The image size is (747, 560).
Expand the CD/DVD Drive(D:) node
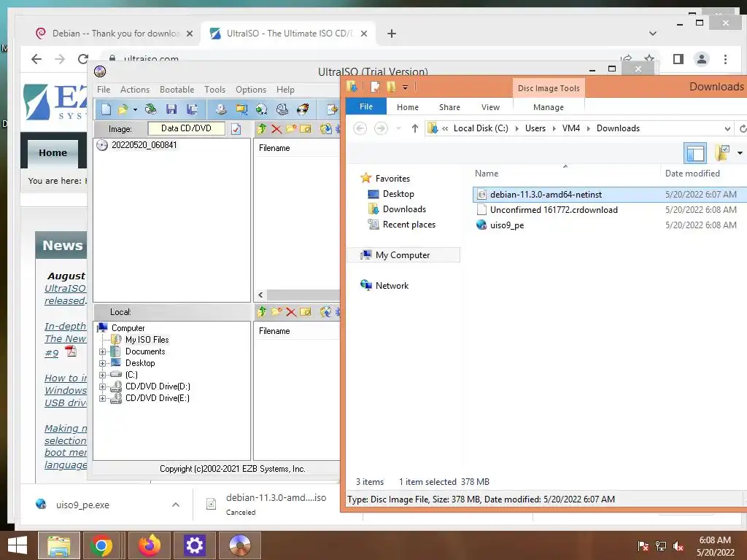click(102, 386)
